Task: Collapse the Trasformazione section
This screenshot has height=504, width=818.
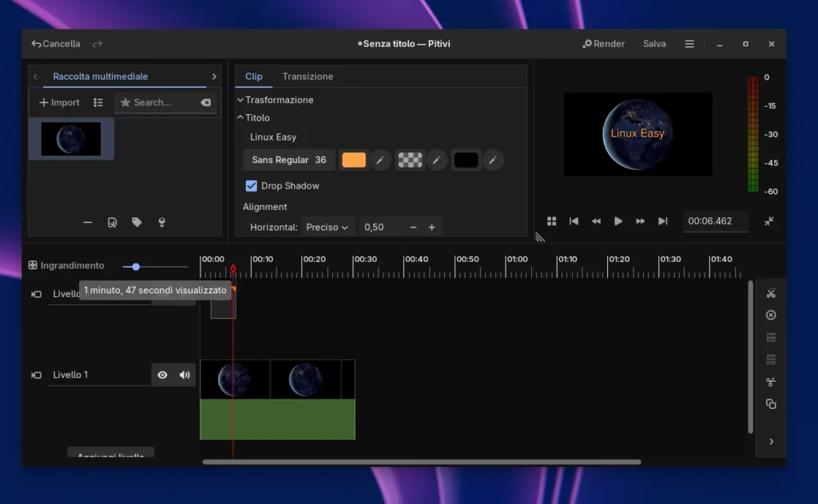Action: pyautogui.click(x=275, y=100)
